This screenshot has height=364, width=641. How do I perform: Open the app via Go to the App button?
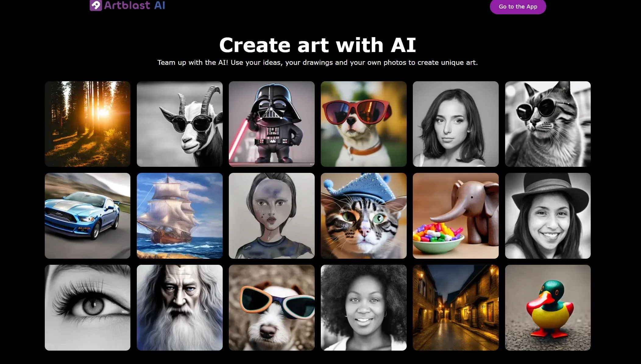pos(518,7)
